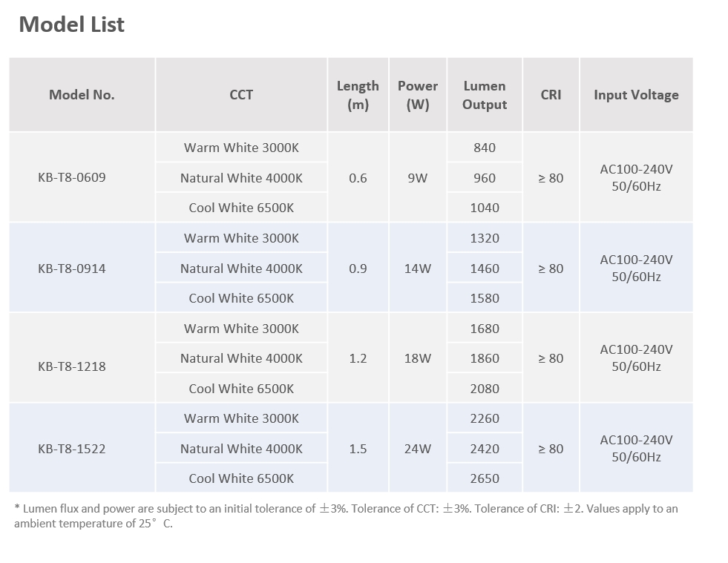Click the "CRI" column header

coord(551,95)
